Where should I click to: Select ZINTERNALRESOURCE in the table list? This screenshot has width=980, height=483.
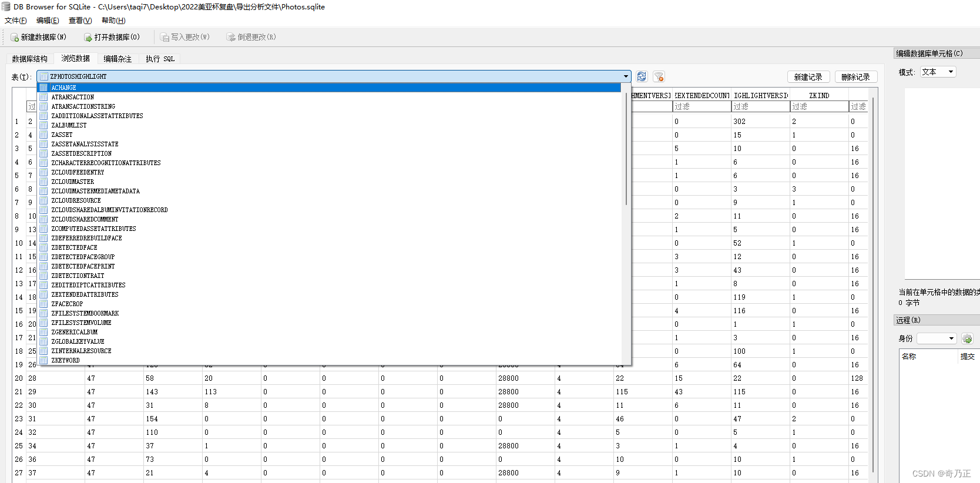tap(330, 351)
